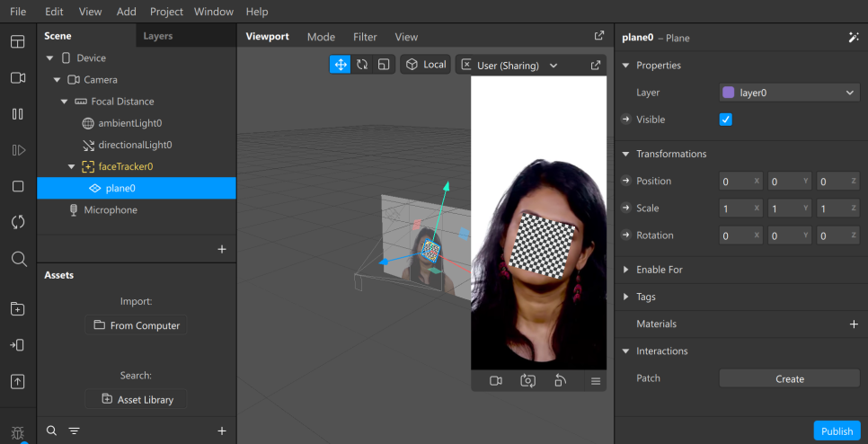Open the Layer dropdown showing layer0
The image size is (868, 444).
(790, 93)
